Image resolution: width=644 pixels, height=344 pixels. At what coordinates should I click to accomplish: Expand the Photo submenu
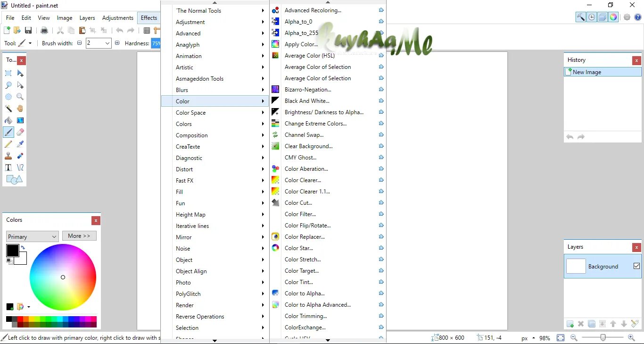click(x=215, y=282)
